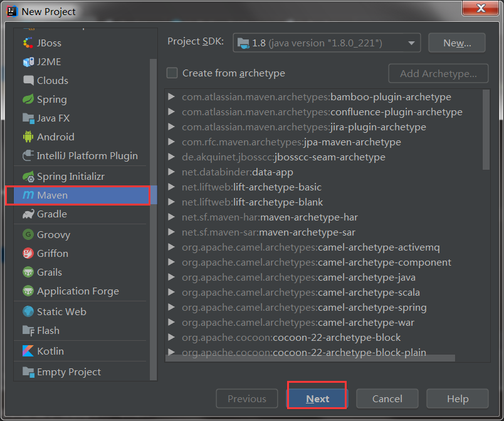Expand confluence-plugin-archetype node
Viewport: 504px width, 421px height.
171,112
